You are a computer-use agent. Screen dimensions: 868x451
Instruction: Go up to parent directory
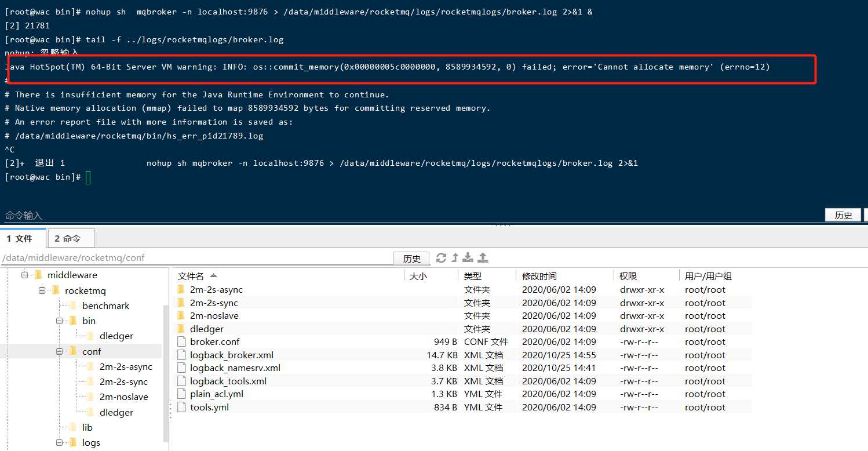455,258
